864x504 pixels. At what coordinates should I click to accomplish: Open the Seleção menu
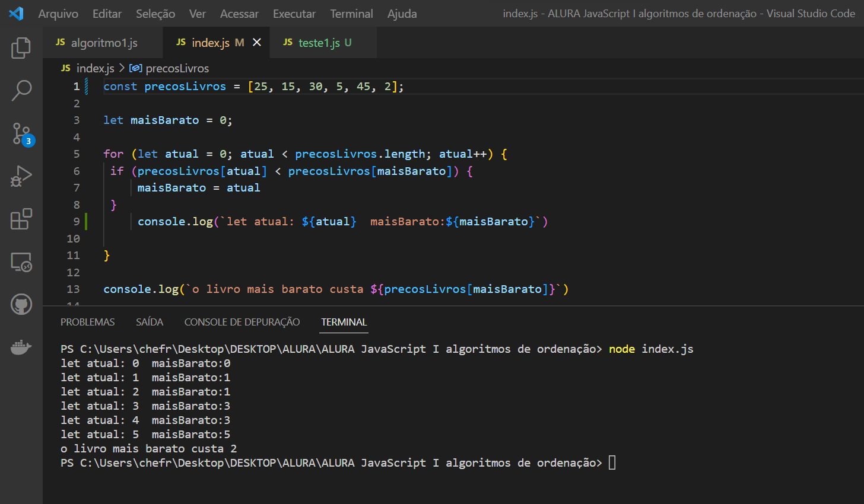pos(155,14)
